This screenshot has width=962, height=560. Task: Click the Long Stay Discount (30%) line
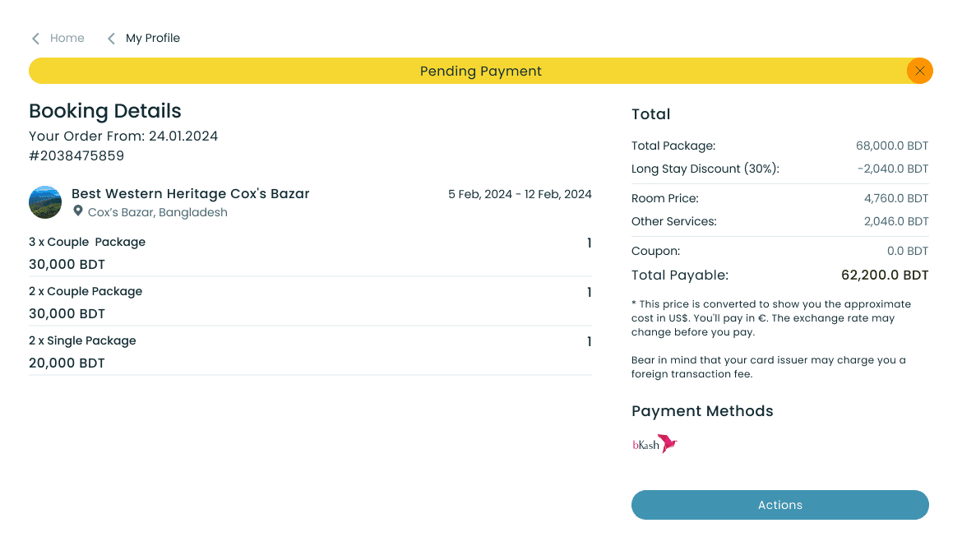(705, 169)
